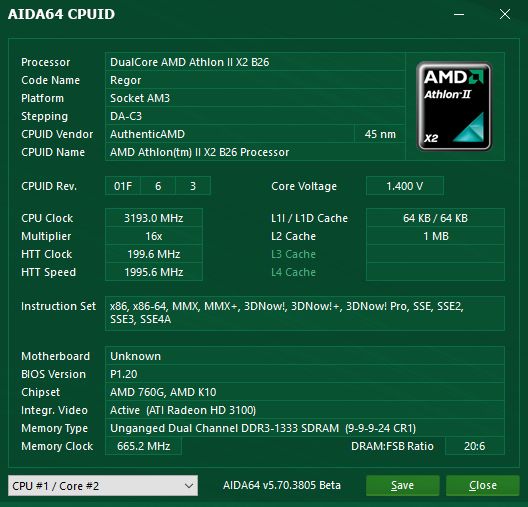Click the 'Unganged Dual Channel DDR3-1333 SDRAM' value
This screenshot has width=528, height=507.
point(224,428)
